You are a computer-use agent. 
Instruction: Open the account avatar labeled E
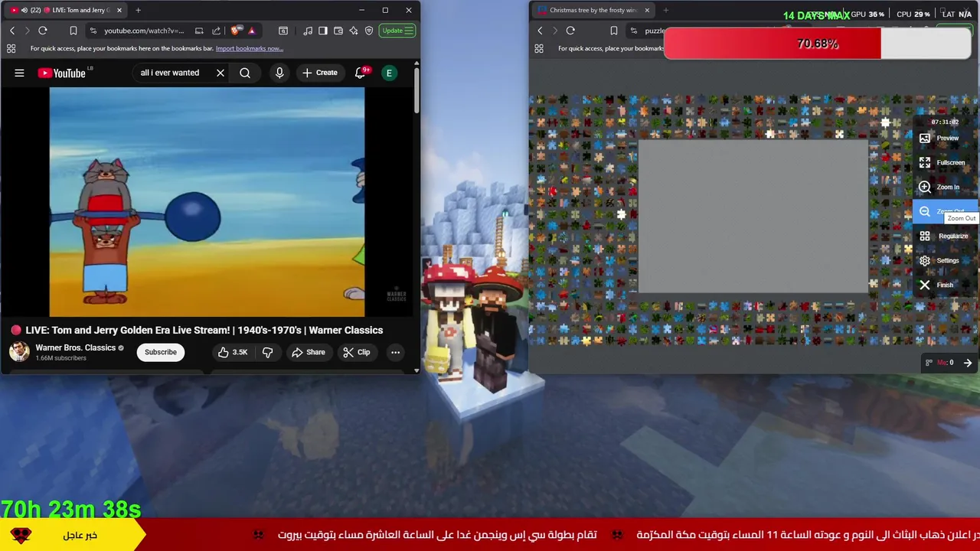click(x=389, y=73)
